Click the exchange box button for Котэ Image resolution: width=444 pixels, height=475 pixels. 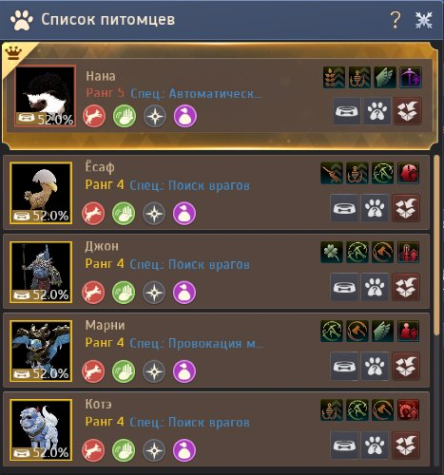click(x=406, y=445)
